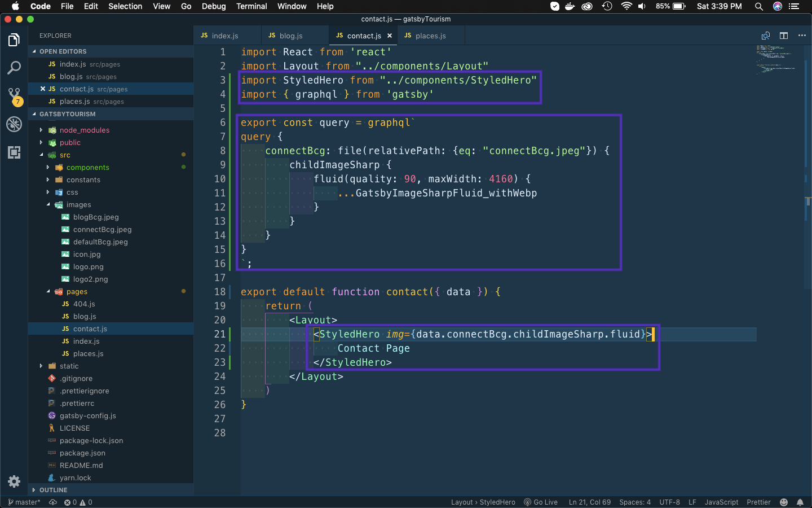The height and width of the screenshot is (508, 812).
Task: Switch to the places.js tab
Action: click(430, 36)
